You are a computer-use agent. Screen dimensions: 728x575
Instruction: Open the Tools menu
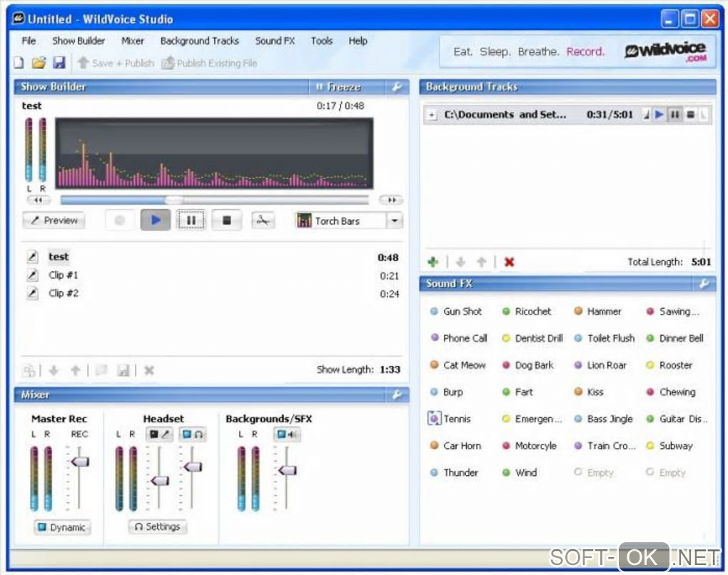[322, 41]
